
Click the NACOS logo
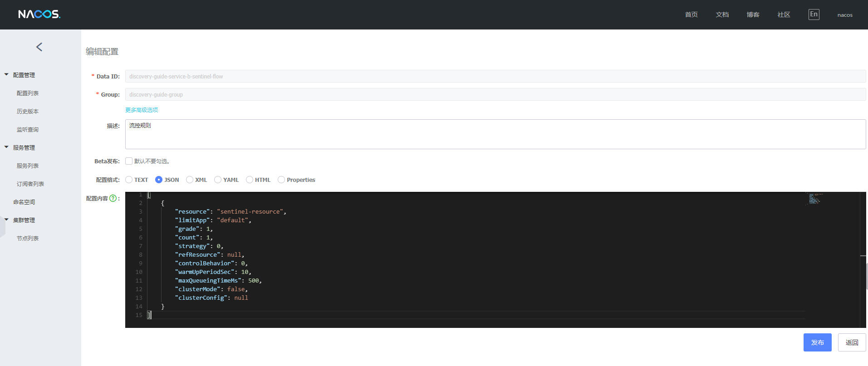[39, 15]
